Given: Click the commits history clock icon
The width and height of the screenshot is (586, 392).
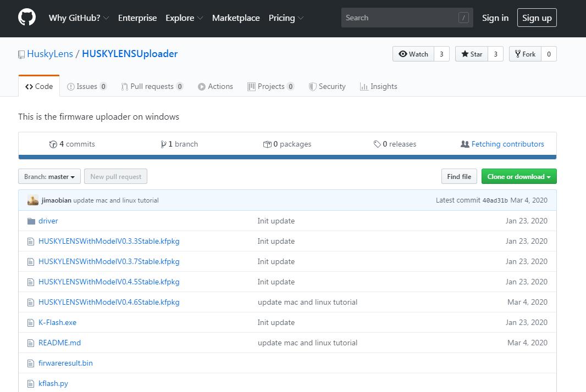Looking at the screenshot, I should [53, 144].
